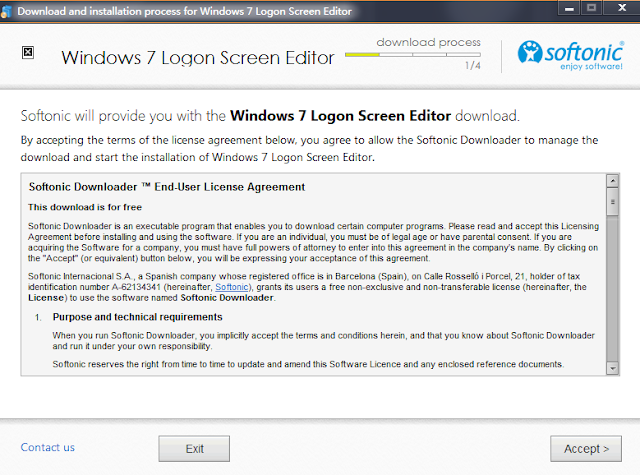Maximize the installer window
Viewport: 640px width, 475px height.
tap(591, 8)
